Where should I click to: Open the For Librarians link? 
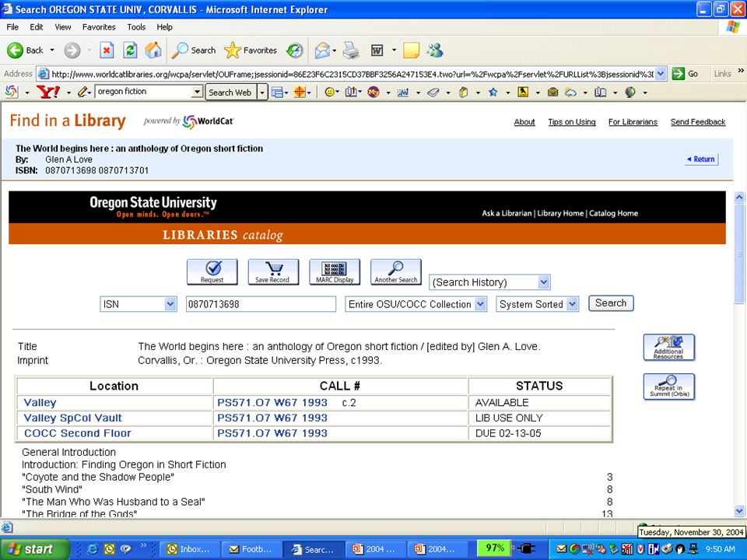[x=633, y=122]
